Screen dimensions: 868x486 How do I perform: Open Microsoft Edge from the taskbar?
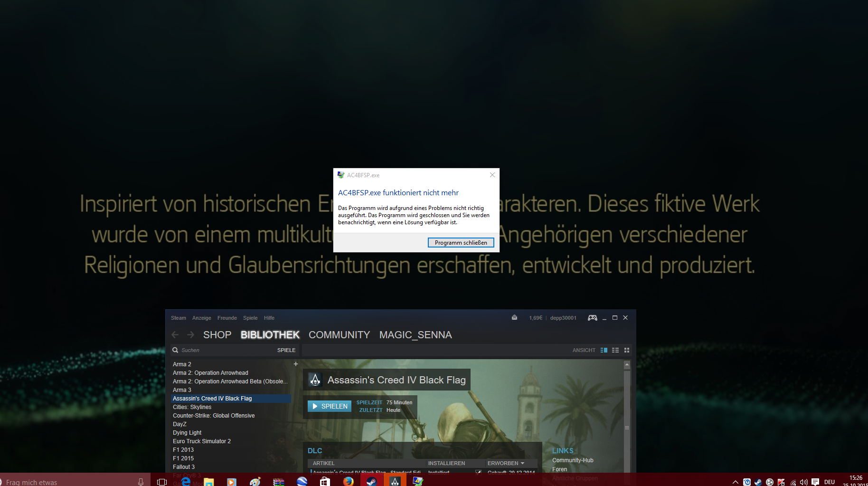click(186, 482)
